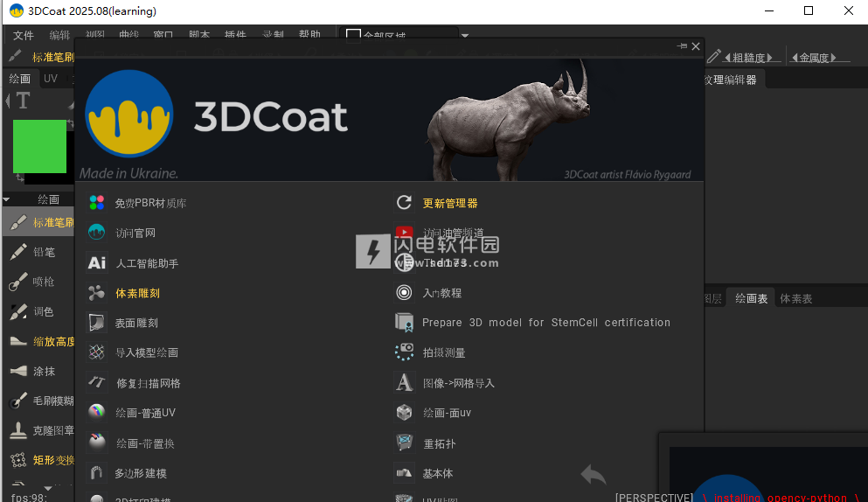Click the StemCell certification icon
Image resolution: width=868 pixels, height=502 pixels.
point(404,323)
